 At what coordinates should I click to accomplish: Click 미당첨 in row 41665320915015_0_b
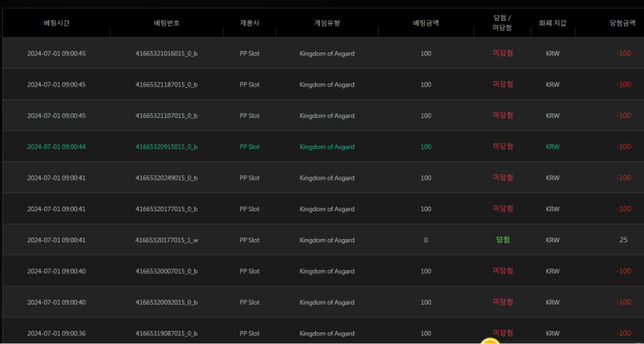[503, 146]
